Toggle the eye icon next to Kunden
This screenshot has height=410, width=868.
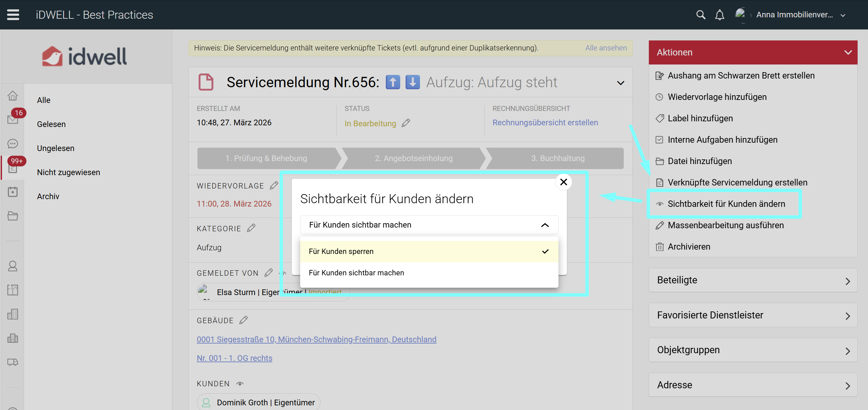(x=240, y=384)
